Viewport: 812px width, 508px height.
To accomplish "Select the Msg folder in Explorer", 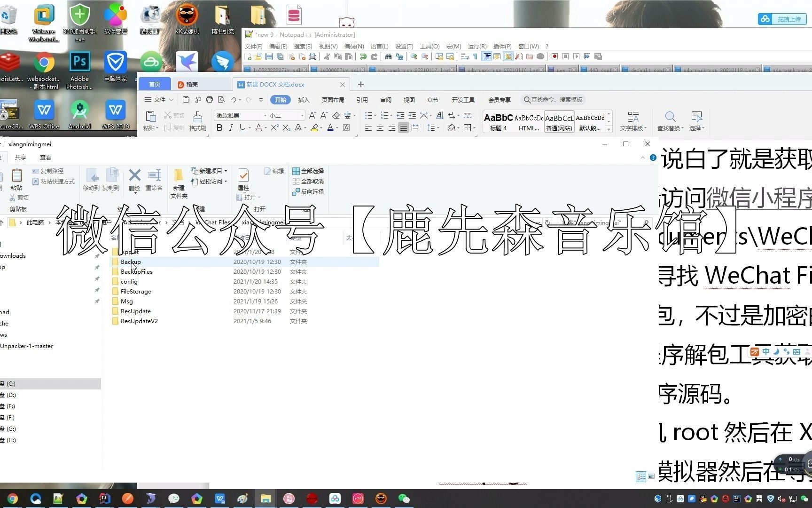I will tap(127, 301).
